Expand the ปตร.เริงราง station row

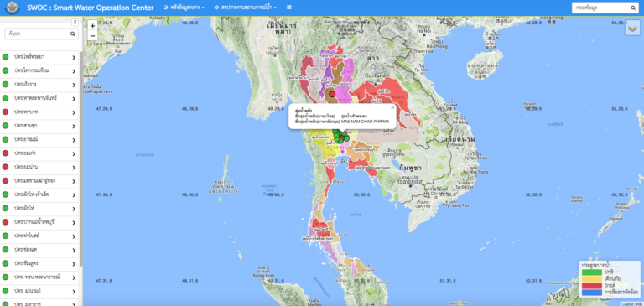tap(40, 84)
